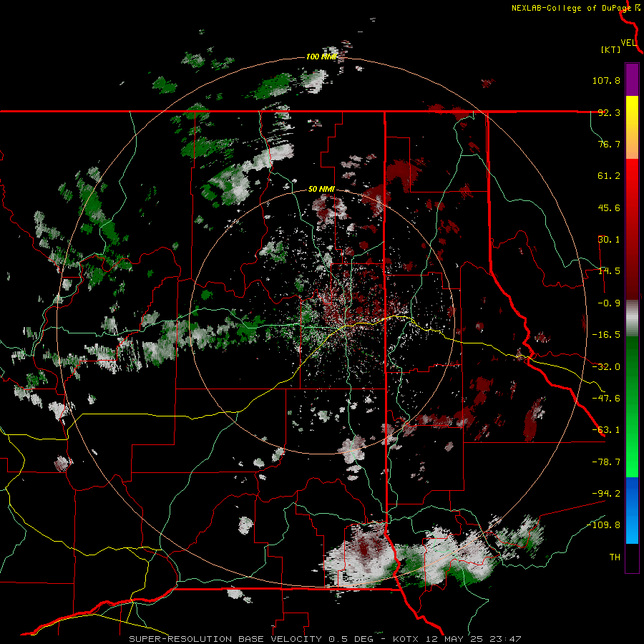Click the -109.8 legend value
This screenshot has height=644, width=644.
[604, 525]
